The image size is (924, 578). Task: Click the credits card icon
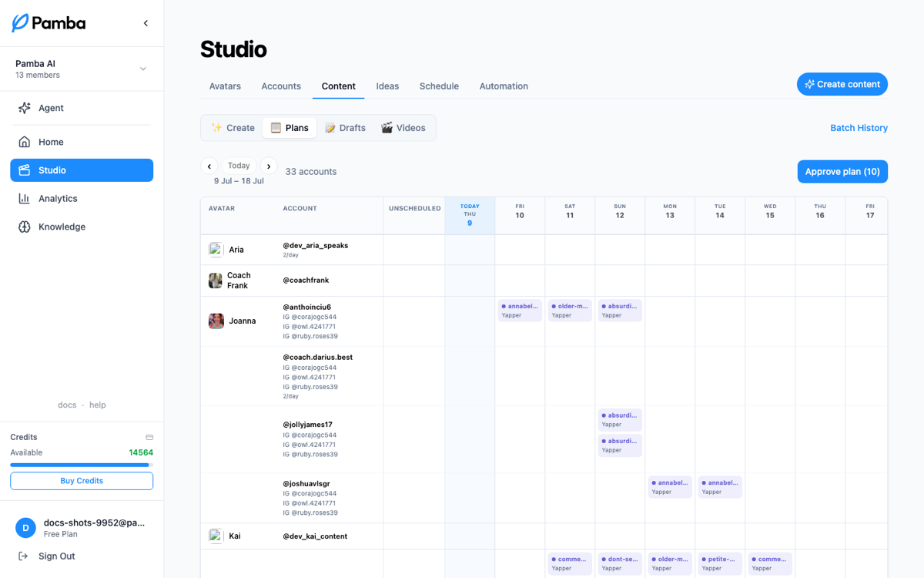149,437
